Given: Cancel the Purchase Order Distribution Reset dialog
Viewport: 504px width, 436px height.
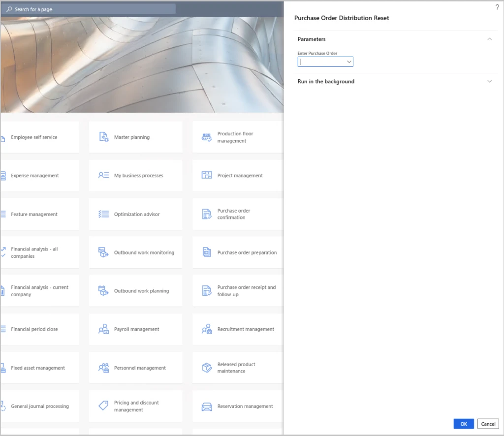Looking at the screenshot, I should tap(488, 424).
